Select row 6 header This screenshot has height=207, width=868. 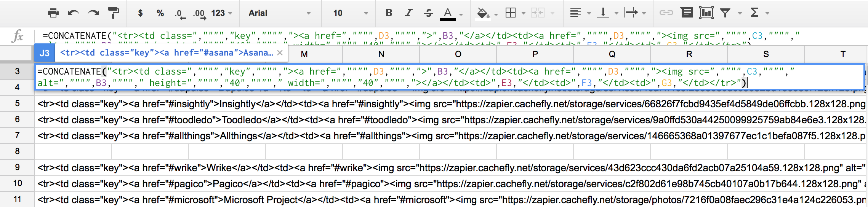click(17, 119)
